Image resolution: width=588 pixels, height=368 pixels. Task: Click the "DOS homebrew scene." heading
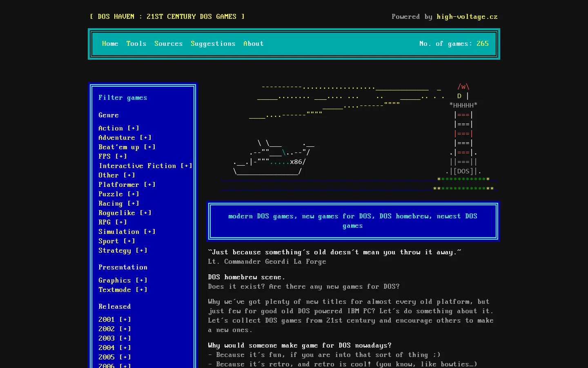tap(246, 277)
